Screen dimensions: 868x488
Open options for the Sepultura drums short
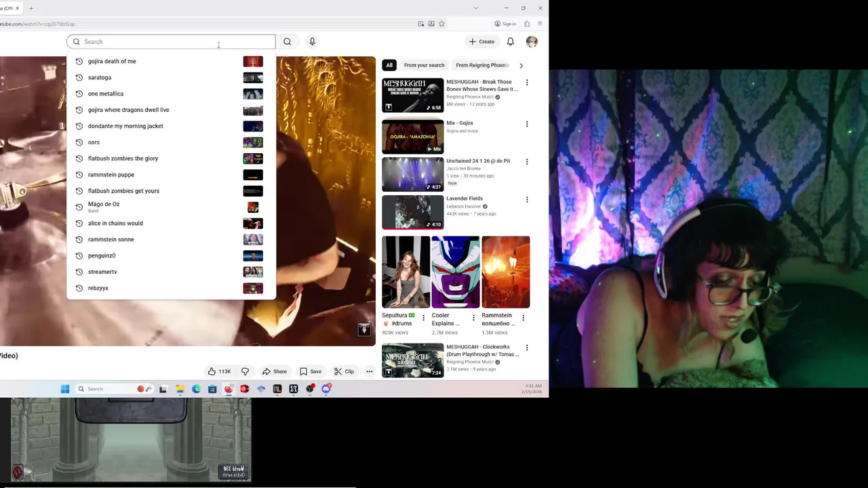click(423, 318)
